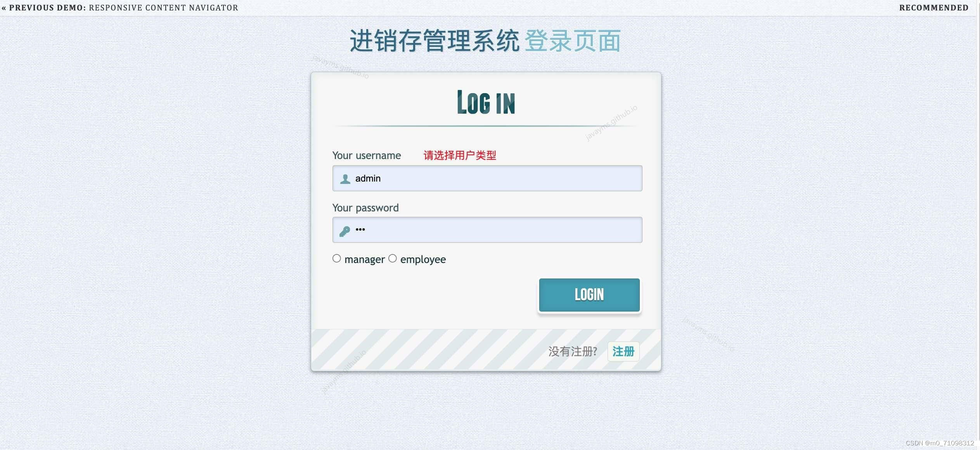Viewport: 980px width, 450px height.
Task: Click the manager label text
Action: (365, 260)
